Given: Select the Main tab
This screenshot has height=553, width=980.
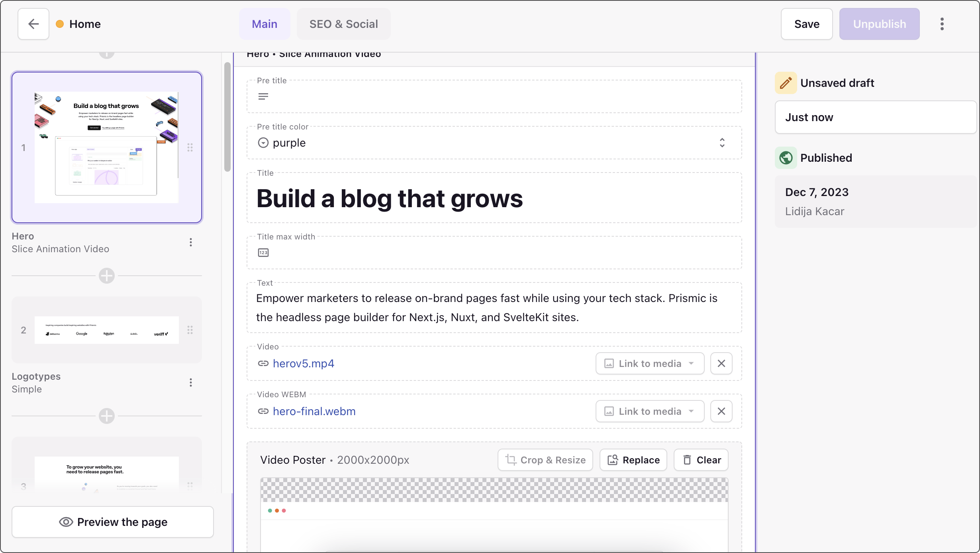Looking at the screenshot, I should 265,24.
